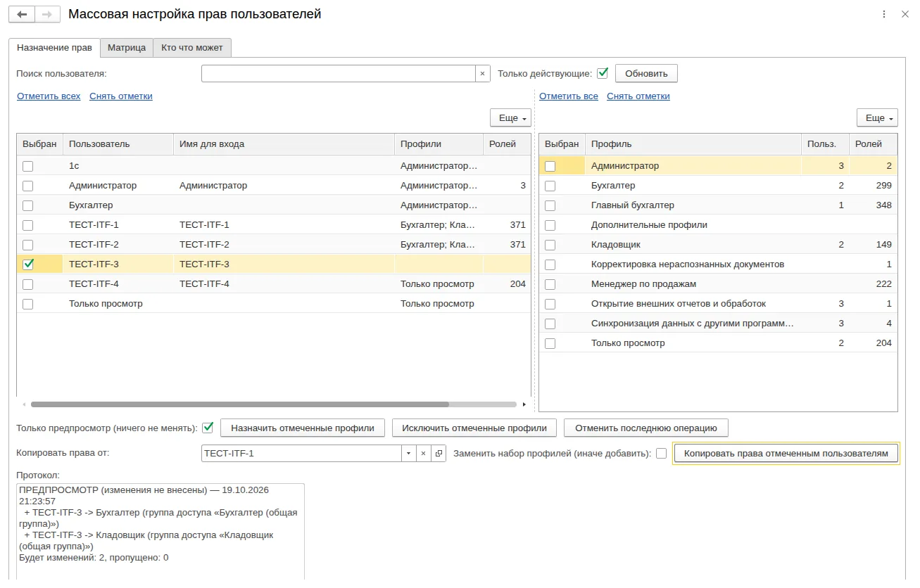Check the ТЕСТ-ITF-1 user checkbox
This screenshot has height=588, width=920.
[x=28, y=225]
